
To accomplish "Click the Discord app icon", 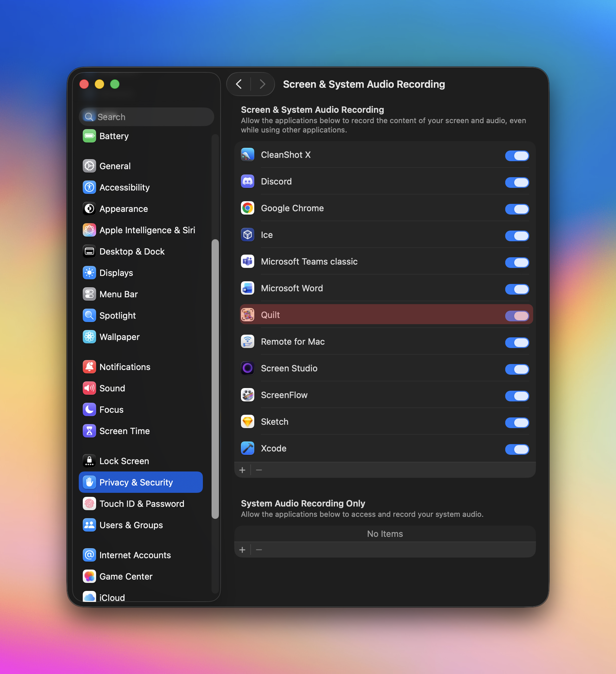I will tap(248, 182).
